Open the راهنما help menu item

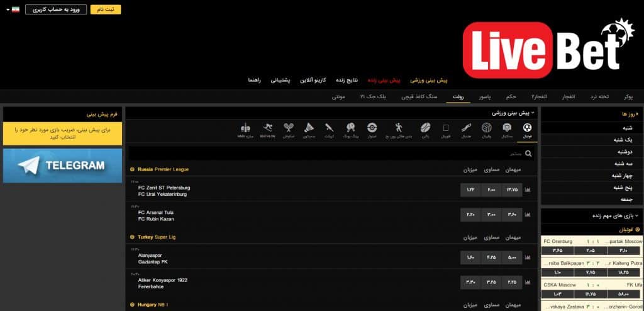(x=254, y=80)
